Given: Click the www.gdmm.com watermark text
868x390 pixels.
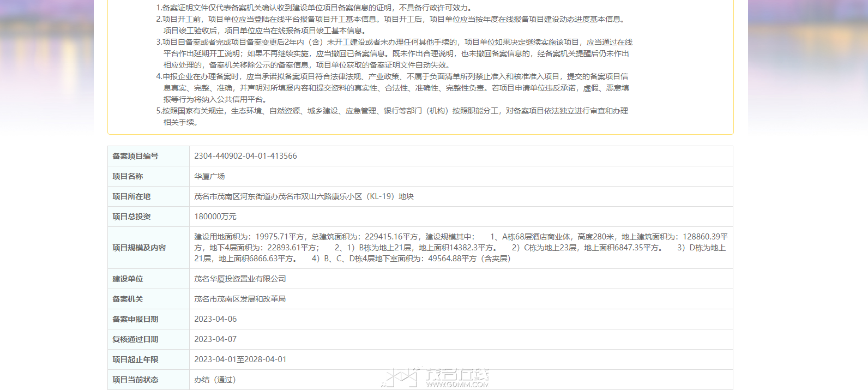Looking at the screenshot, I should (x=457, y=384).
